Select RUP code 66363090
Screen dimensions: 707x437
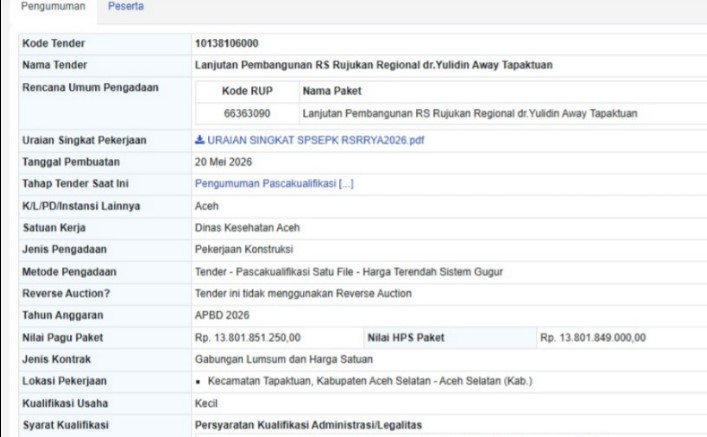pyautogui.click(x=247, y=113)
